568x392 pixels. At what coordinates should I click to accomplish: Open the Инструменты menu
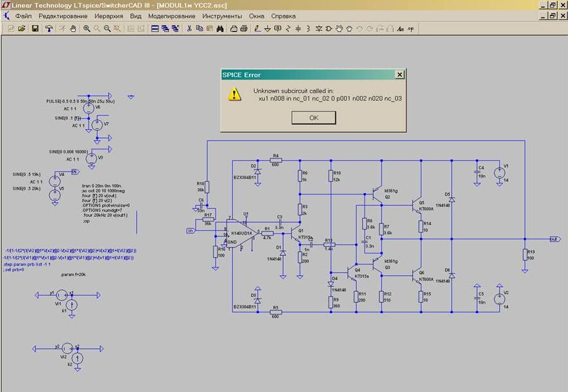pos(222,15)
